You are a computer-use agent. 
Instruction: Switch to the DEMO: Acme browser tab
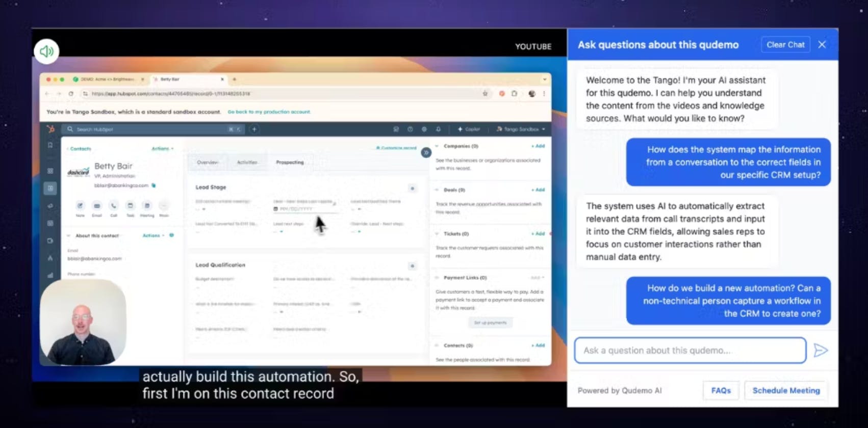tap(108, 79)
